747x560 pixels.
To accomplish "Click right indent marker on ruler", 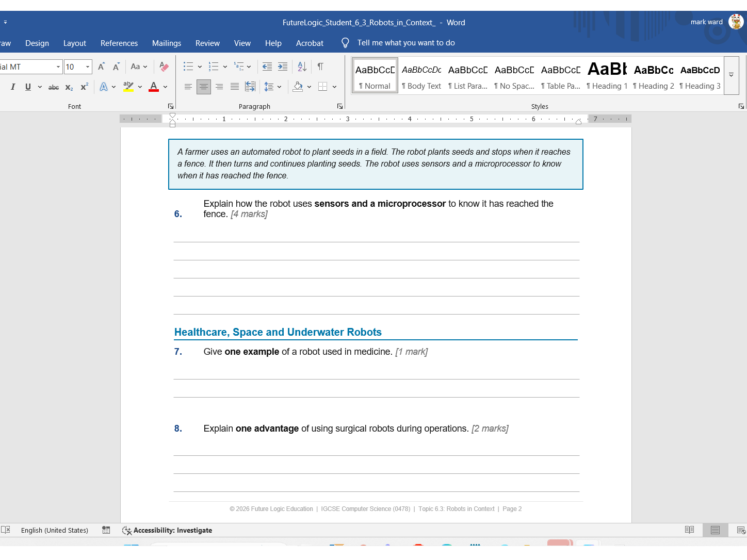I will [578, 122].
